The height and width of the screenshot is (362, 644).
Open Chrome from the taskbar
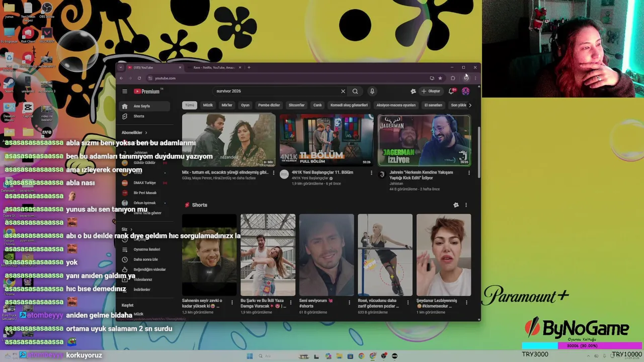coord(361,356)
